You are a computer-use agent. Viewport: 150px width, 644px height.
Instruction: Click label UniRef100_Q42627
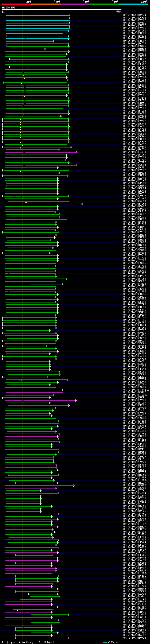135,509
